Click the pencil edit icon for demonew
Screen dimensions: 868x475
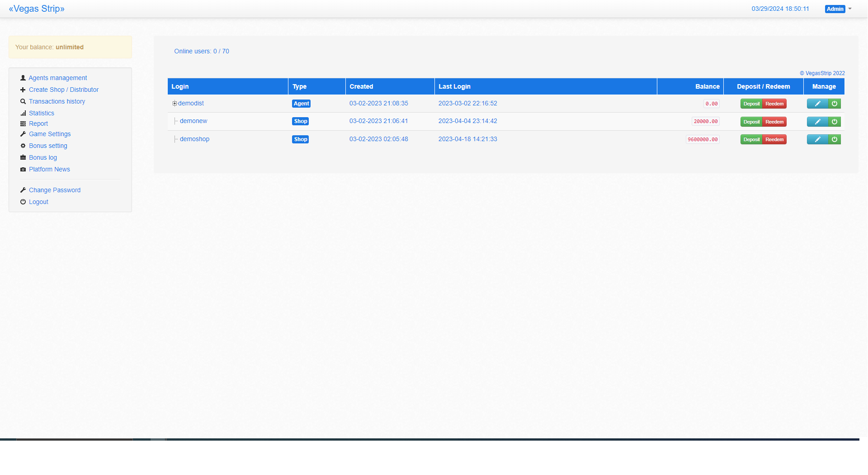click(x=817, y=122)
